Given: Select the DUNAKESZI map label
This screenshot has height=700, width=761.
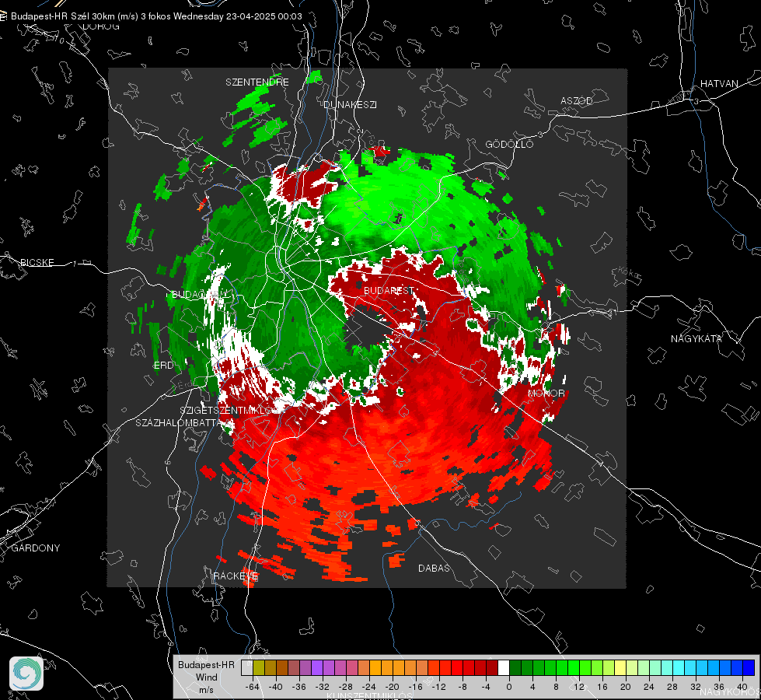Looking at the screenshot, I should pos(350,104).
